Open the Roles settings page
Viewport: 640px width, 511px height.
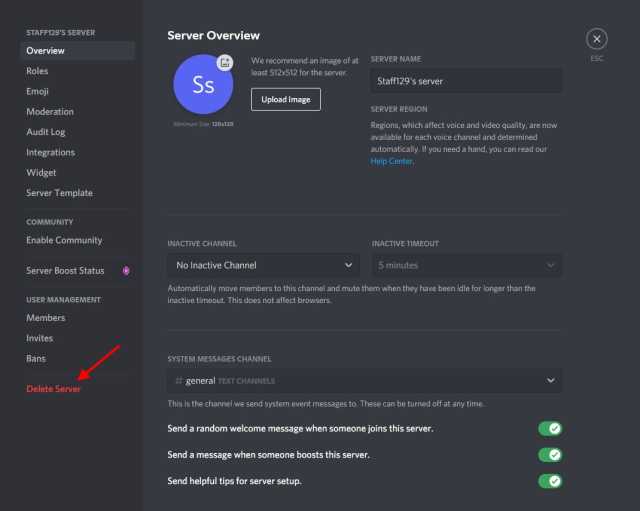click(x=37, y=71)
